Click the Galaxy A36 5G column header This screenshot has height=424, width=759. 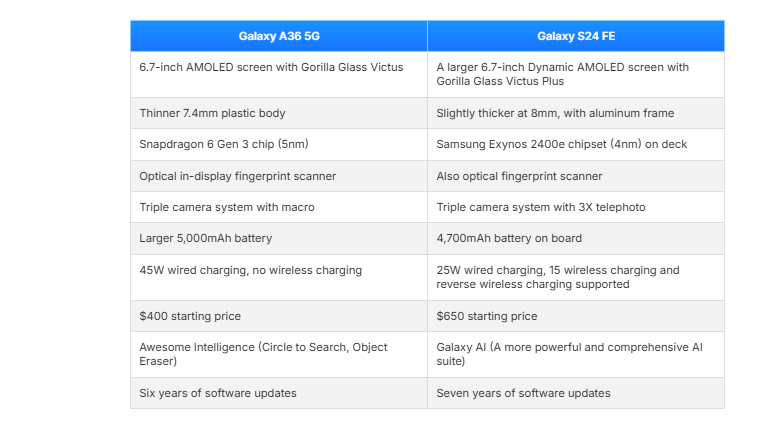pyautogui.click(x=279, y=36)
